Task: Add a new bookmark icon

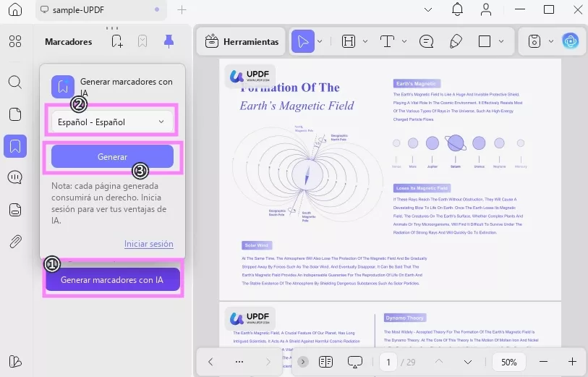Action: click(x=117, y=41)
